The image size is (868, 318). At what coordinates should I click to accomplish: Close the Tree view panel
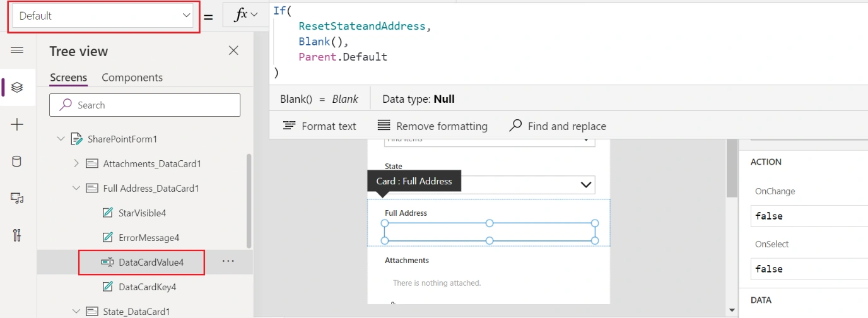(x=233, y=50)
